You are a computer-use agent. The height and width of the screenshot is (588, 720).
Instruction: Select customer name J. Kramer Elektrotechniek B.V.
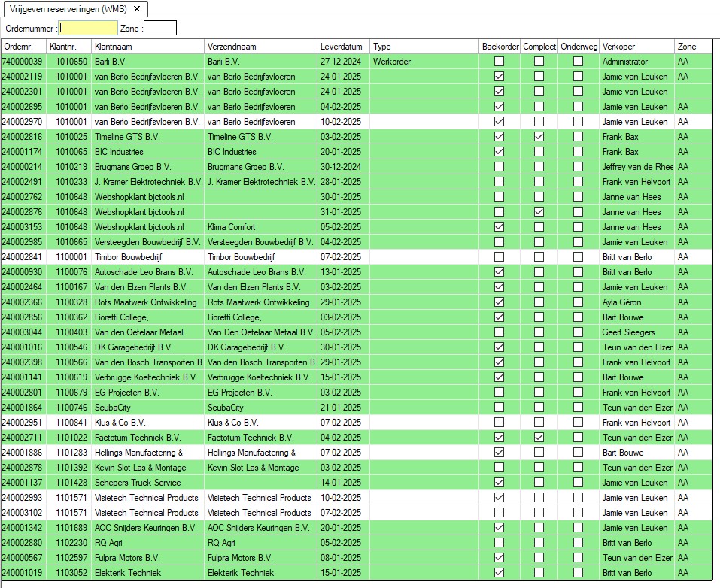point(148,182)
